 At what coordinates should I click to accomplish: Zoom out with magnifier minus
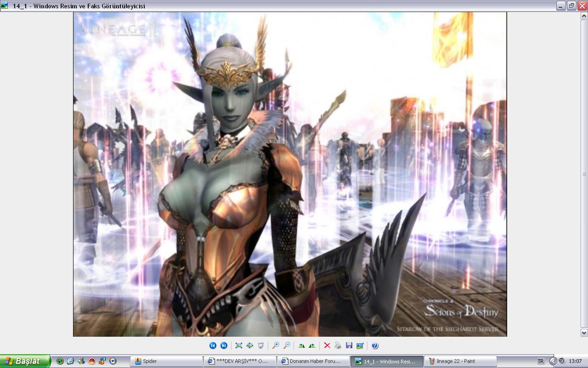click(287, 345)
